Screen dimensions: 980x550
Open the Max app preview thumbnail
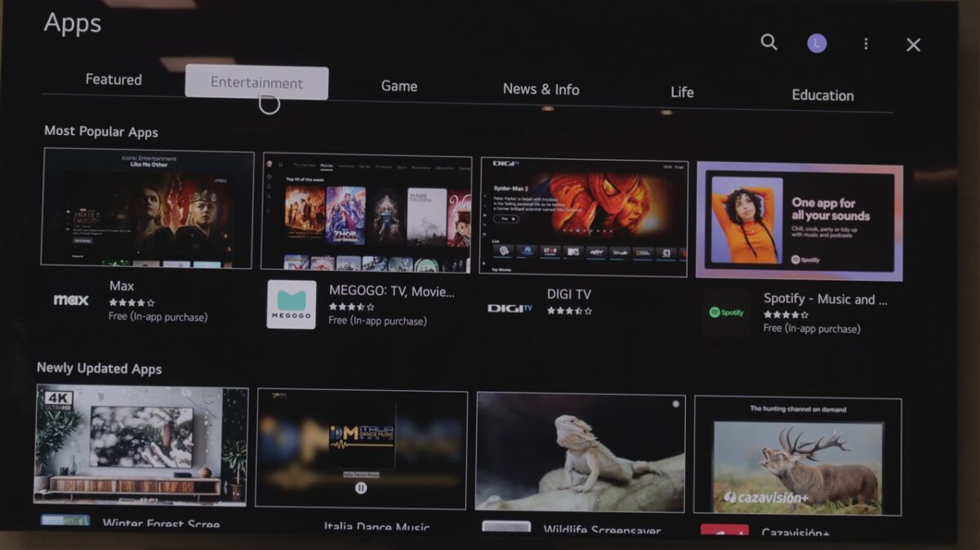coord(148,208)
